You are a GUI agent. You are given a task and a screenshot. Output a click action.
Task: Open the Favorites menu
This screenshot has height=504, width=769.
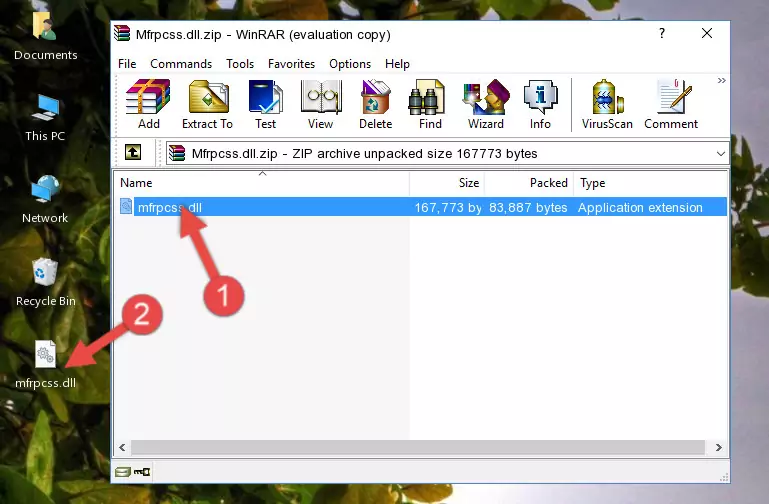pyautogui.click(x=291, y=64)
